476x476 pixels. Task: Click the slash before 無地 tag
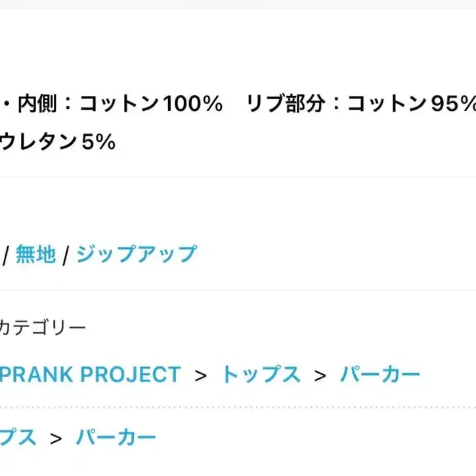click(x=5, y=255)
